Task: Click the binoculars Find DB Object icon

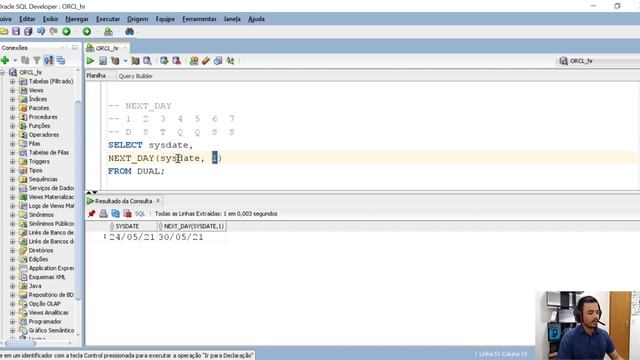Action: [129, 31]
